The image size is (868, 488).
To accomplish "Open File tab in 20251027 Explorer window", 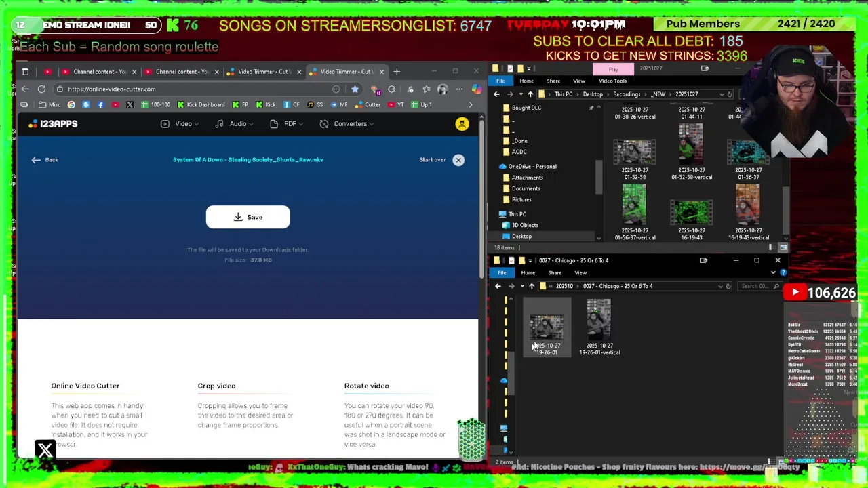I will point(500,81).
